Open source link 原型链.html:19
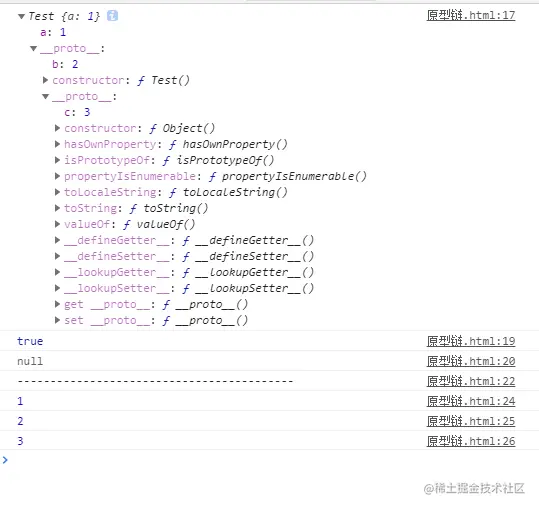The image size is (539, 509). (471, 341)
